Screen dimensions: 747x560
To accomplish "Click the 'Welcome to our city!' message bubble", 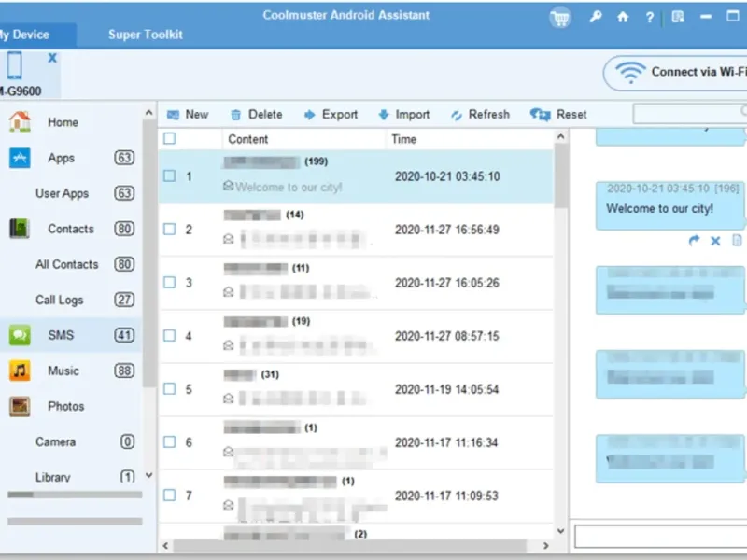I will [670, 205].
